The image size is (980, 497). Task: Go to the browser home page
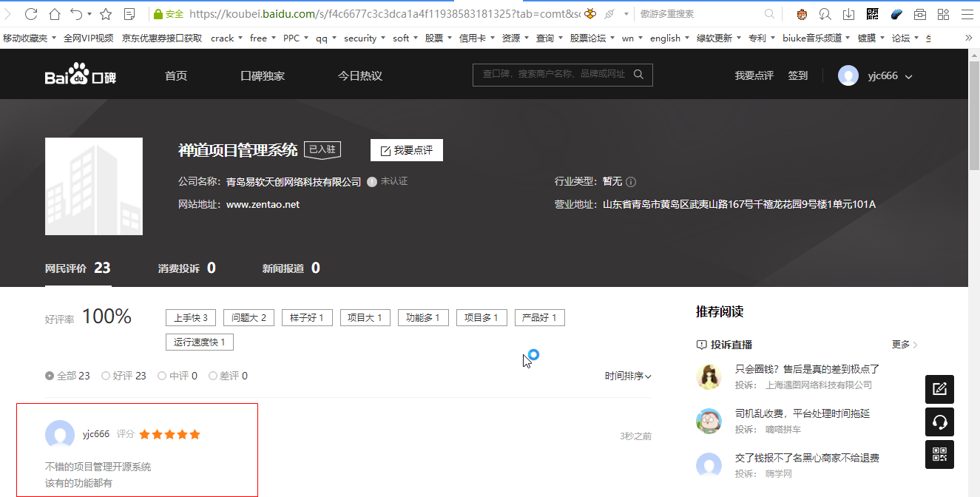point(55,14)
